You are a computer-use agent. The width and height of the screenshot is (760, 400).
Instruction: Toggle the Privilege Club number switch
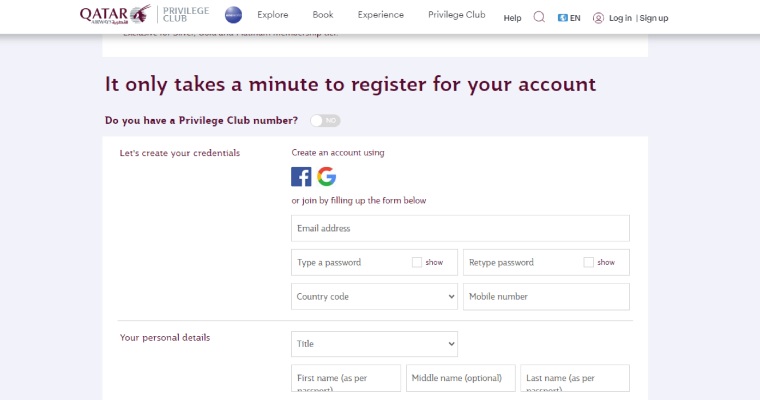(x=325, y=121)
